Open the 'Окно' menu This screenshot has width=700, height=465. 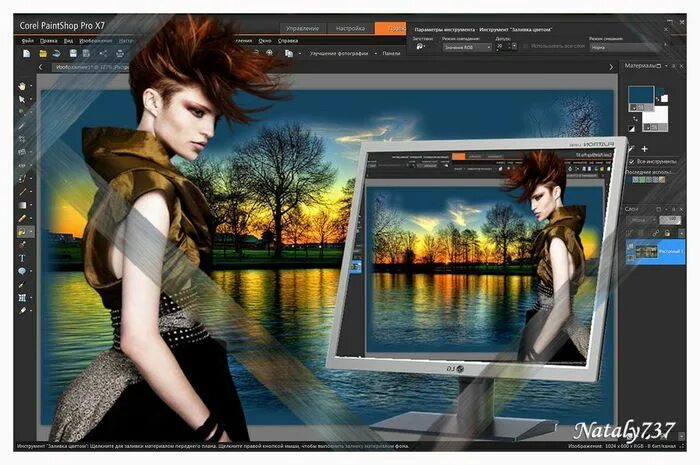tap(265, 41)
